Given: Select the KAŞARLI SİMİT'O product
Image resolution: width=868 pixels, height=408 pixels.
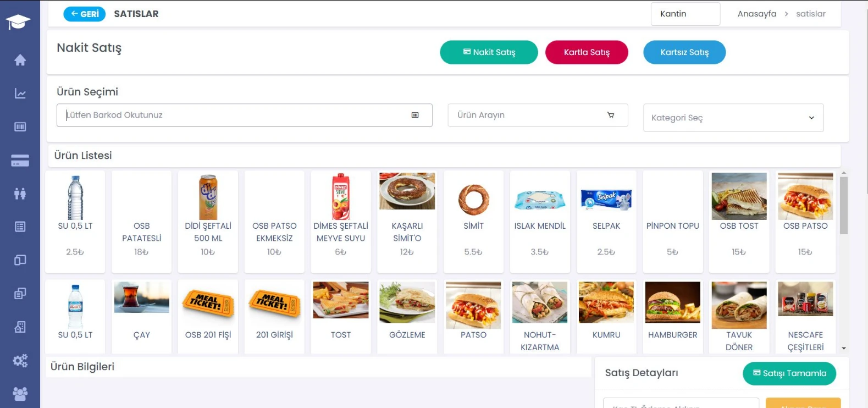Looking at the screenshot, I should [407, 221].
